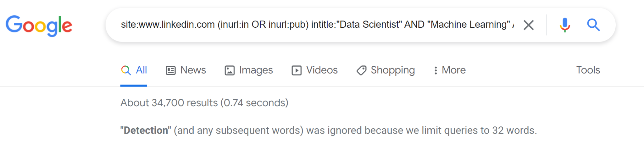The width and height of the screenshot is (644, 144).
Task: Open the Shopping tab label
Action: [393, 70]
